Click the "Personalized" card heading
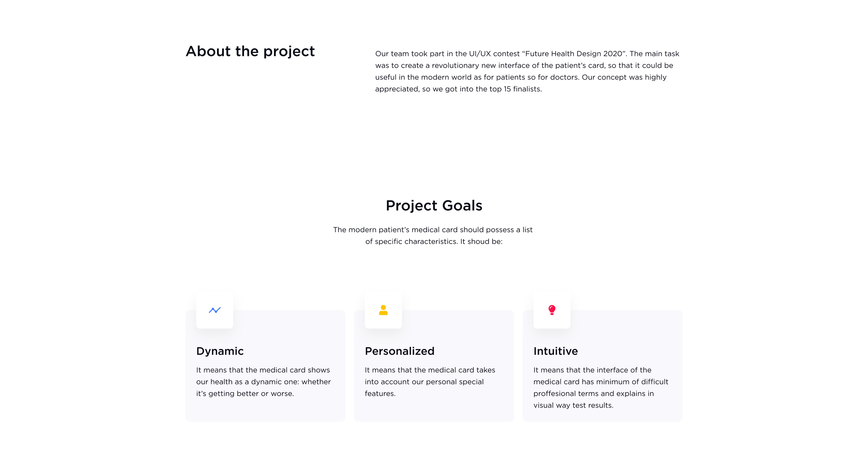Viewport: 868px width, 453px height. pos(399,351)
